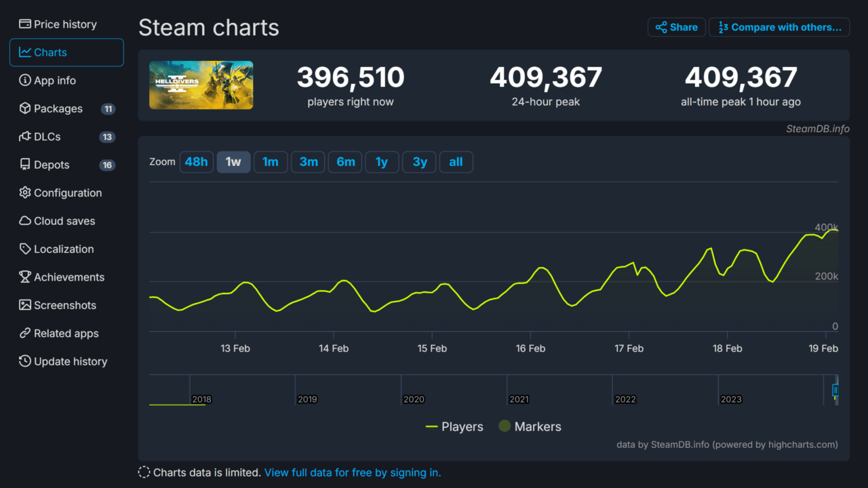Click 2023 on the navigator timeline
Viewport: 868px width, 488px height.
(731, 399)
